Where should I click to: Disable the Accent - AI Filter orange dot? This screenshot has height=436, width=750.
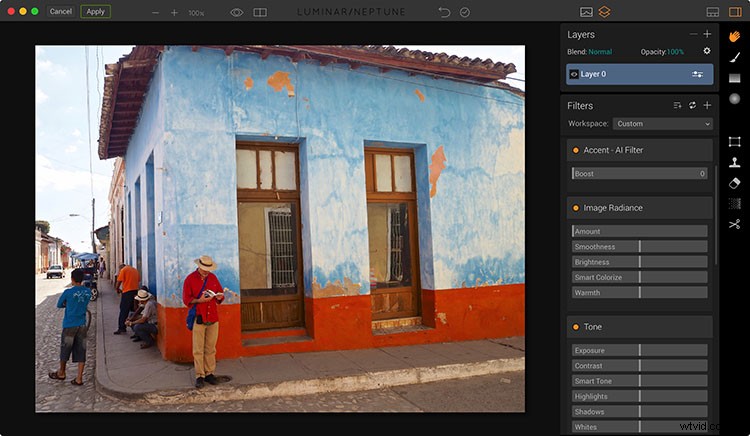click(576, 150)
